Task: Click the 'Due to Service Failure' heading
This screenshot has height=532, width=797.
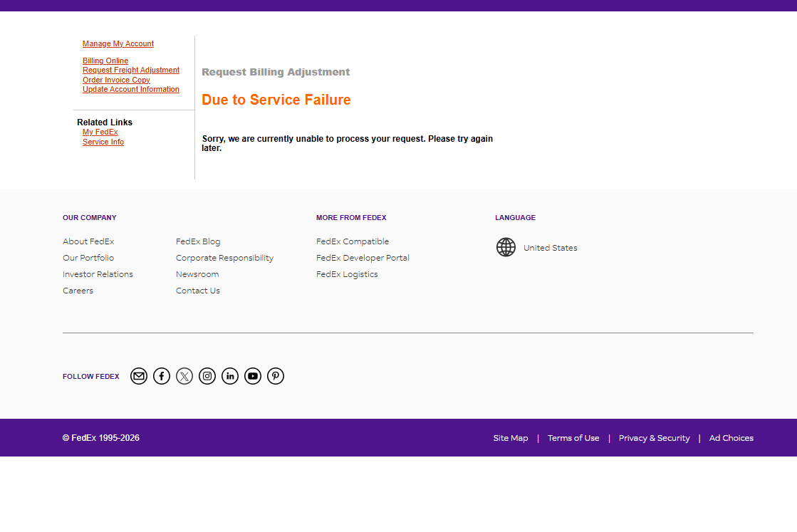Action: click(276, 100)
